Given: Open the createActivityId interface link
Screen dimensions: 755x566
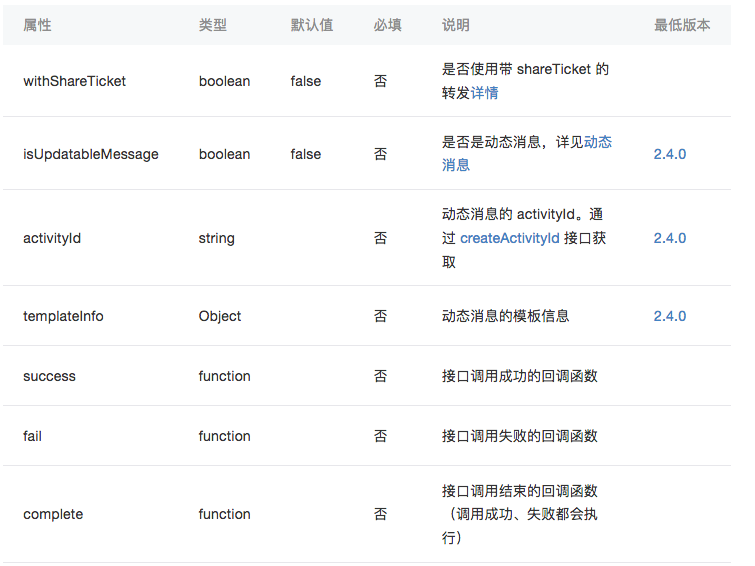Looking at the screenshot, I should point(510,238).
